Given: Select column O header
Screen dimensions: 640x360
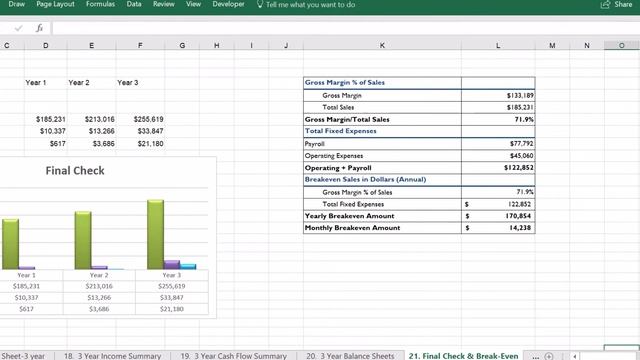Looking at the screenshot, I should [622, 45].
